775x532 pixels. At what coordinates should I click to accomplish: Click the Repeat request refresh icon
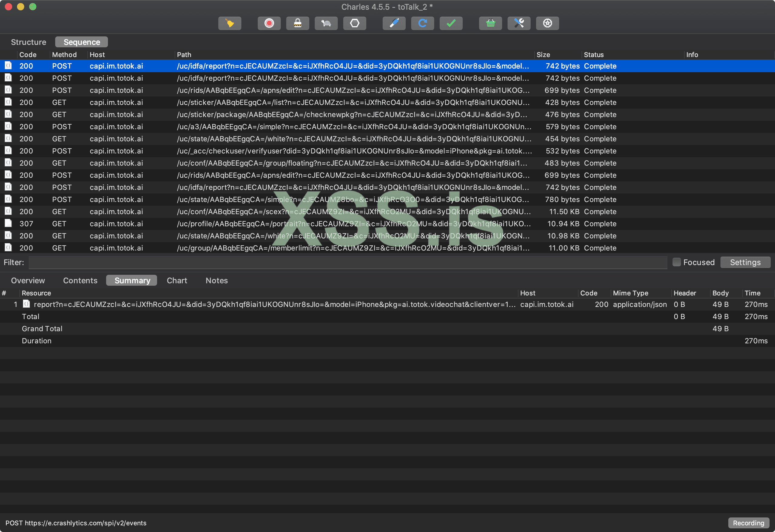pyautogui.click(x=422, y=23)
